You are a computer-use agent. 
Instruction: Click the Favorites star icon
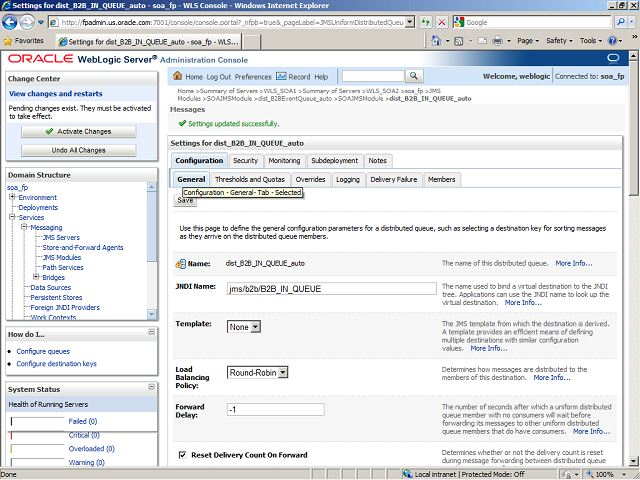point(9,41)
